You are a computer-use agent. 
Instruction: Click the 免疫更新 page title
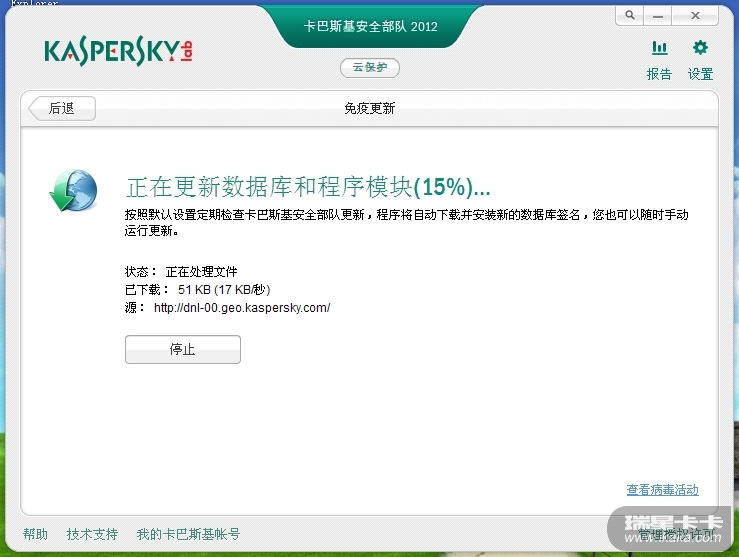[370, 108]
